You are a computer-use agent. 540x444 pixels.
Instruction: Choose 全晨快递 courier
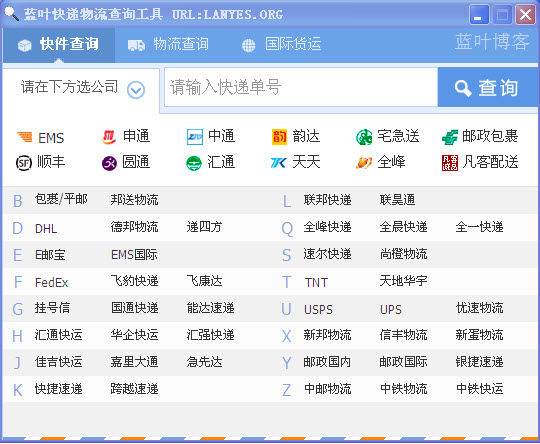pyautogui.click(x=403, y=227)
